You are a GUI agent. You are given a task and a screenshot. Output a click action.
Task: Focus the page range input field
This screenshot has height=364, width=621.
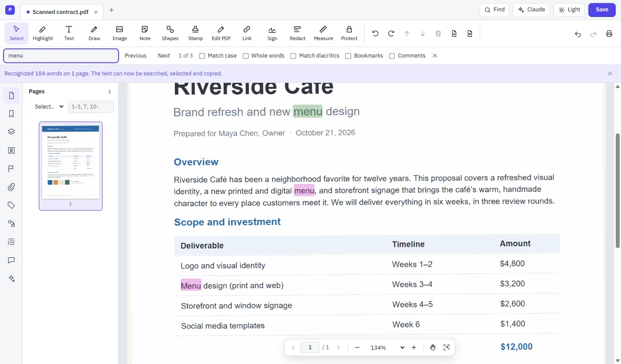(x=91, y=107)
